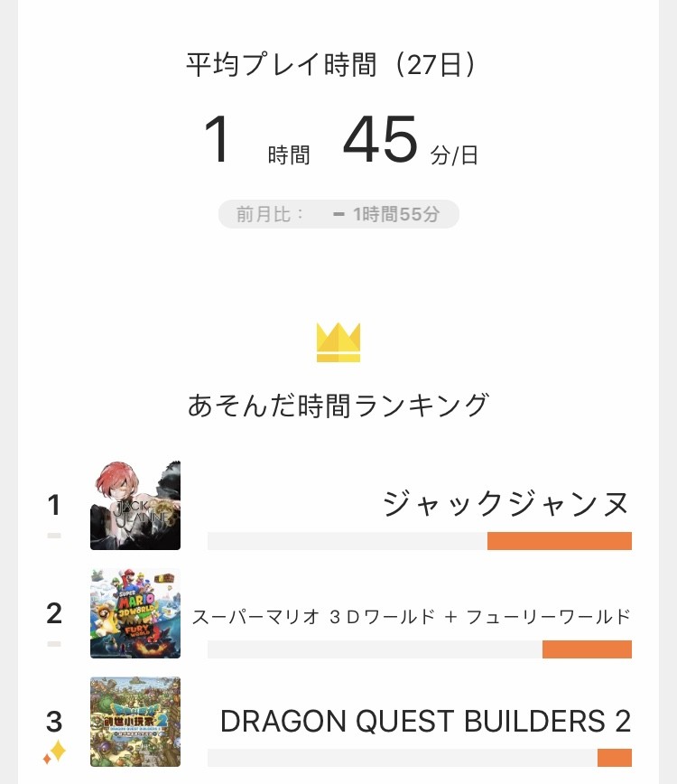Click the sparkle icon below rank 3
Image resolution: width=677 pixels, height=784 pixels.
point(54,751)
